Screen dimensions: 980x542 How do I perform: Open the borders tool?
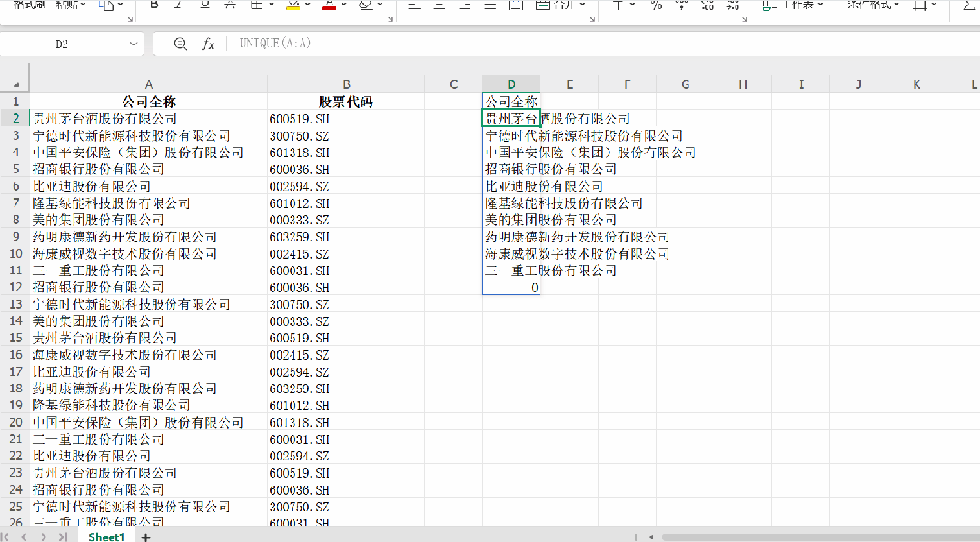256,5
